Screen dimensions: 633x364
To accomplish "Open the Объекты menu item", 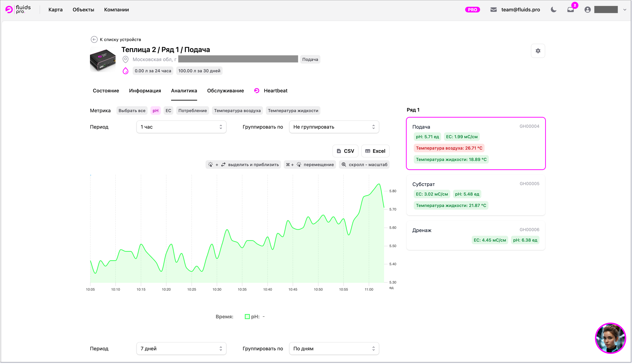I will pos(83,10).
